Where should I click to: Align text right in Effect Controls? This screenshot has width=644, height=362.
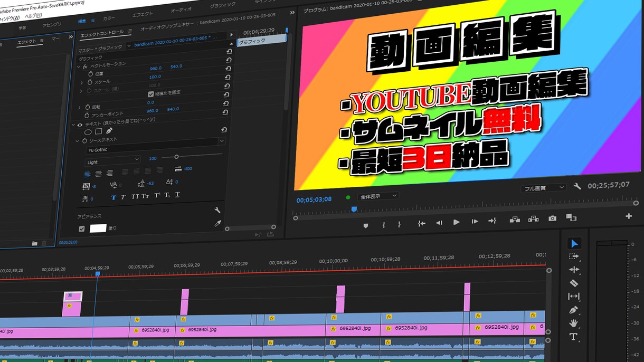(109, 173)
